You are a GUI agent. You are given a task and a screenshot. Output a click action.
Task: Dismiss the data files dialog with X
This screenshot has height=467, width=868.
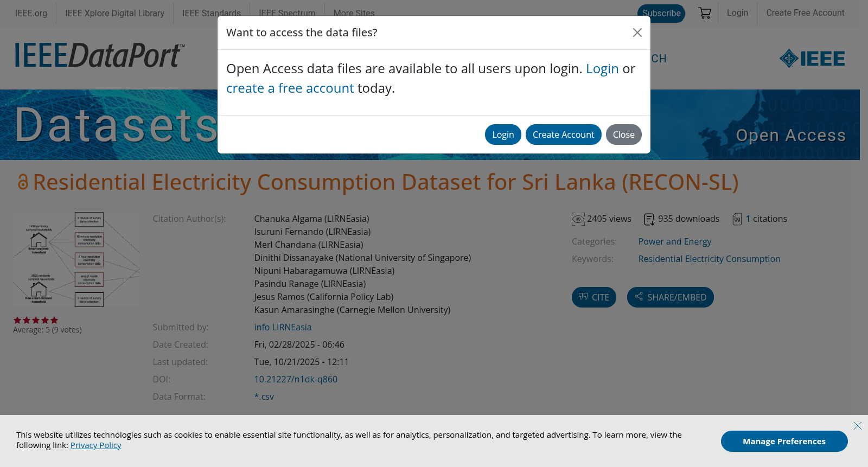[x=637, y=33]
